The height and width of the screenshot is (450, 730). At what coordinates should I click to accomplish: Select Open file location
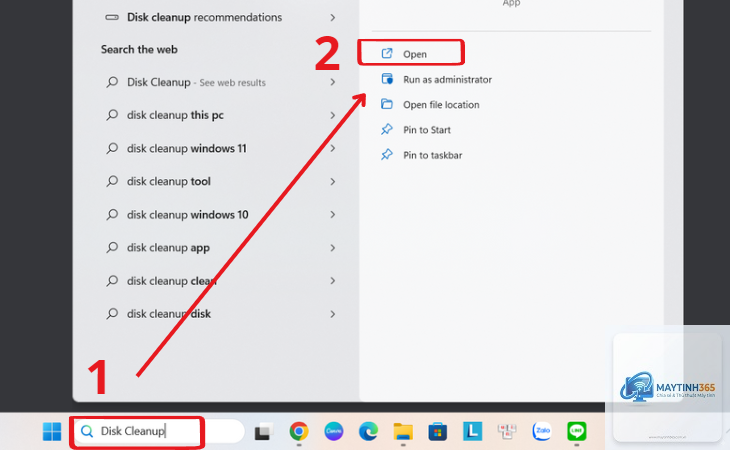pos(441,105)
